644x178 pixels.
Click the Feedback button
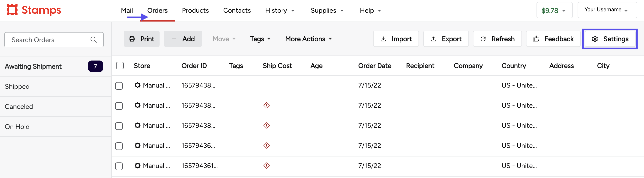(553, 39)
